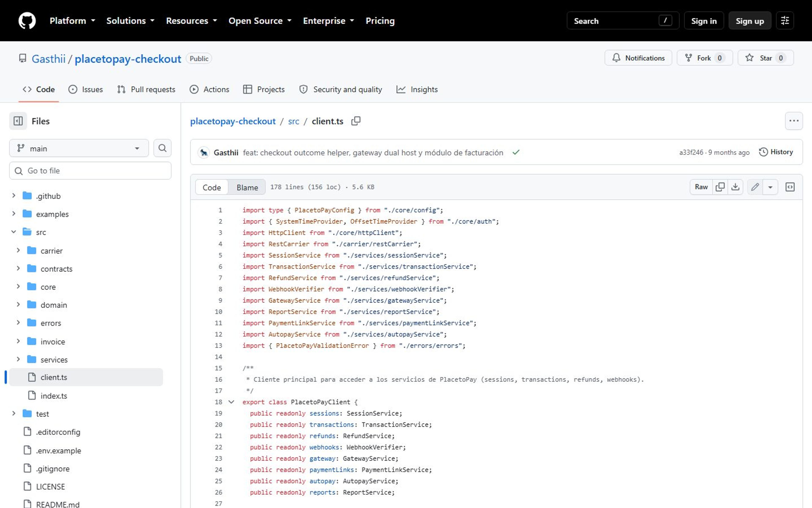Click the Notifications bell button
This screenshot has width=812, height=508.
pos(638,58)
